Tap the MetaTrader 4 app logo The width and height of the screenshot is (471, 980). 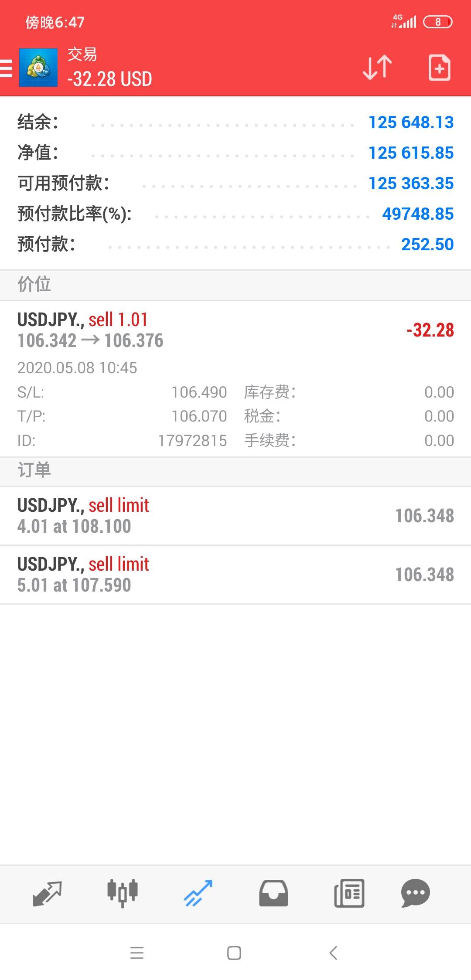[x=38, y=68]
